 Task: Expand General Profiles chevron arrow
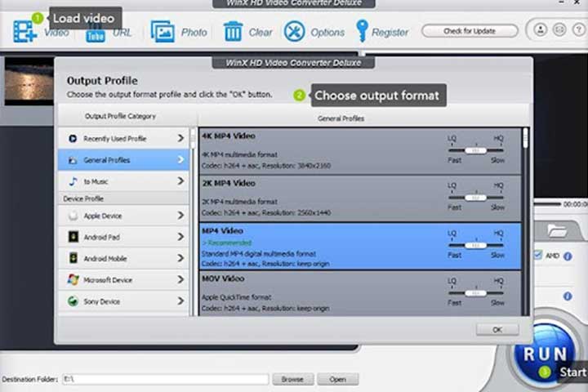pos(180,160)
